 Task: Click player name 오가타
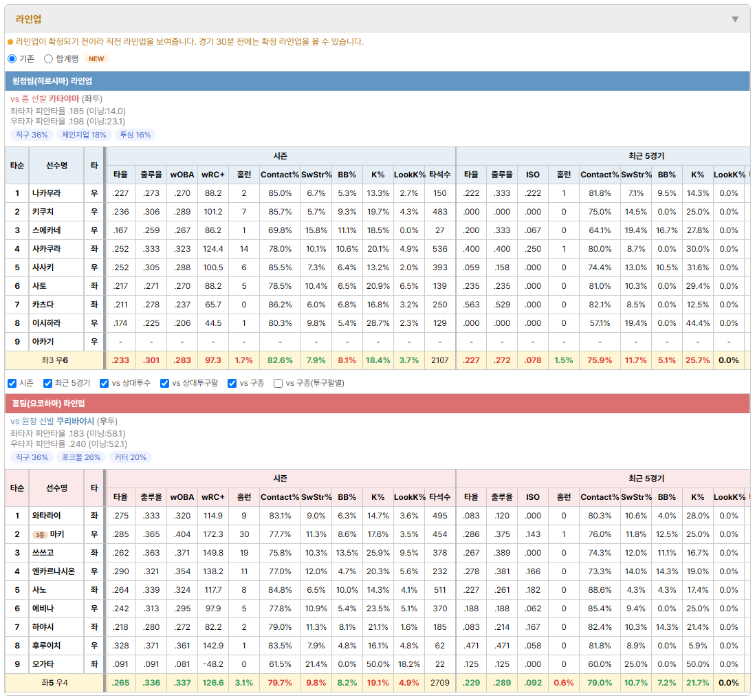(x=43, y=664)
